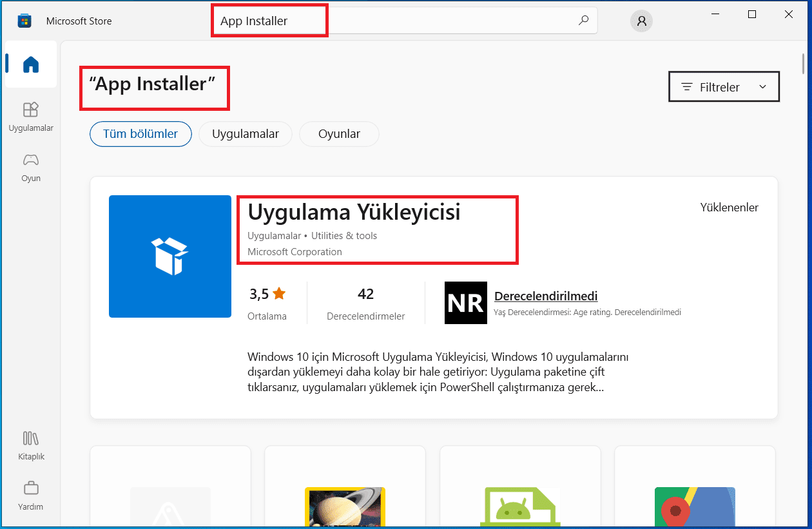Minimize the Microsoft Store window
Viewport: 812px width, 529px height.
click(x=715, y=14)
